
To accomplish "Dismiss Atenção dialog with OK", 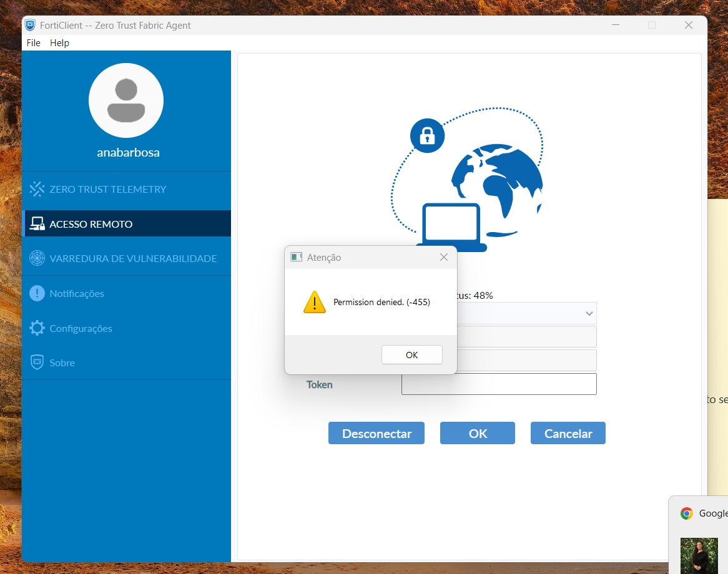I will tap(412, 355).
